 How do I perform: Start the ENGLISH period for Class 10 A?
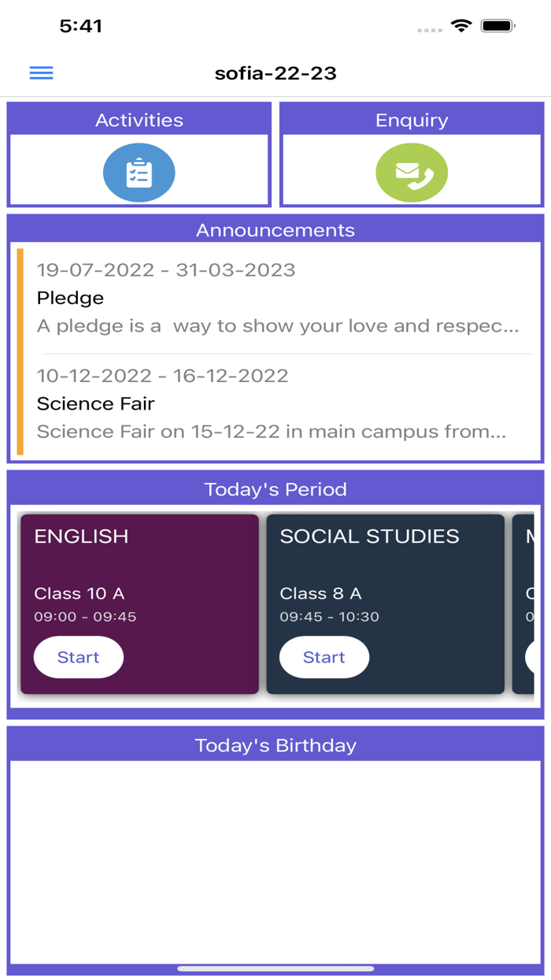[78, 657]
